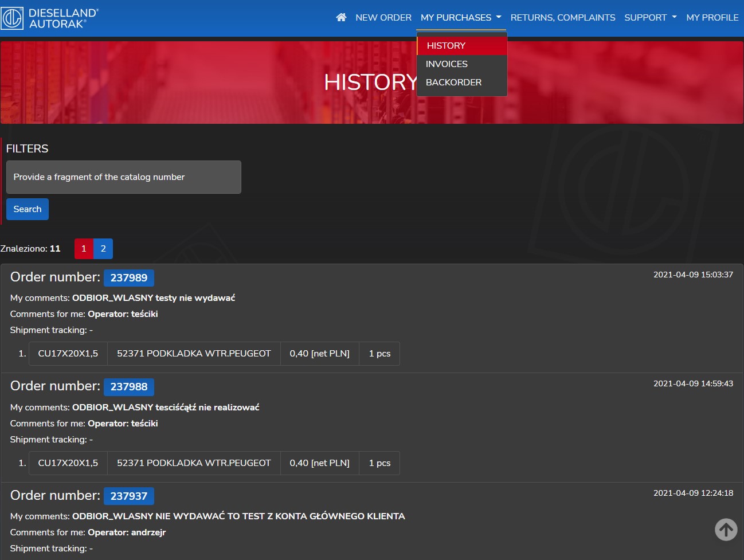Click timestamp 2021-04-09 15:03:37
The image size is (744, 560).
click(693, 275)
